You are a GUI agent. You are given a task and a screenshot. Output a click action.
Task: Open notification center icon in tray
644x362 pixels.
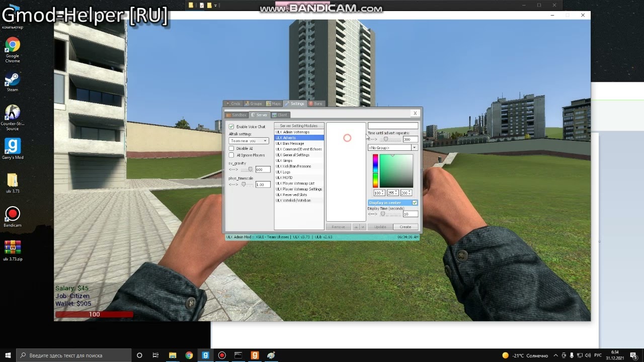point(634,355)
